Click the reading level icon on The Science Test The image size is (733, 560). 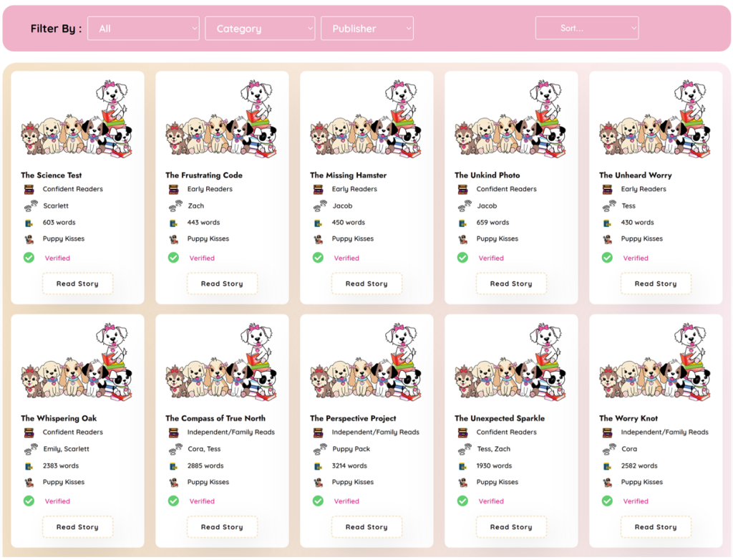pos(29,190)
